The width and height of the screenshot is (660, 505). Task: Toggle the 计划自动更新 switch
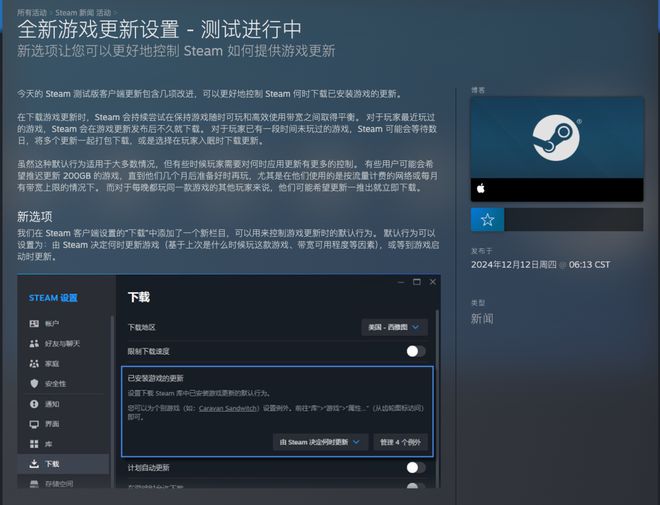pos(416,467)
